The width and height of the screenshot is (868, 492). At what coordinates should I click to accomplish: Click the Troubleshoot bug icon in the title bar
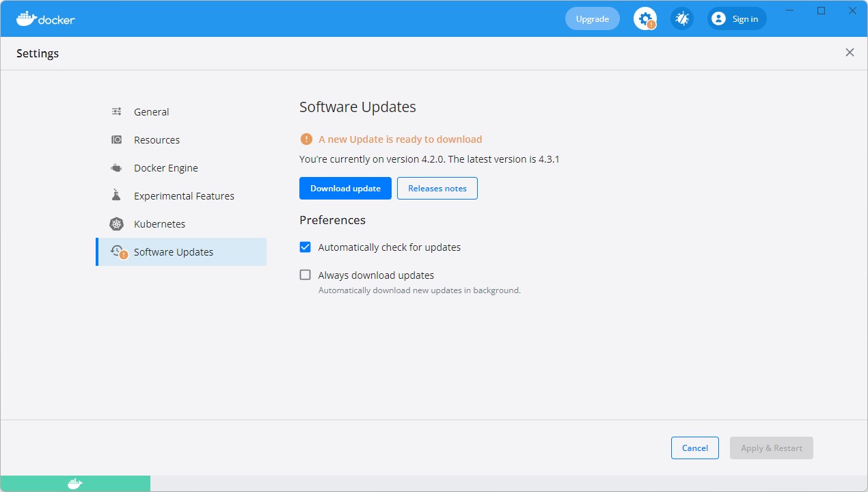(x=681, y=18)
